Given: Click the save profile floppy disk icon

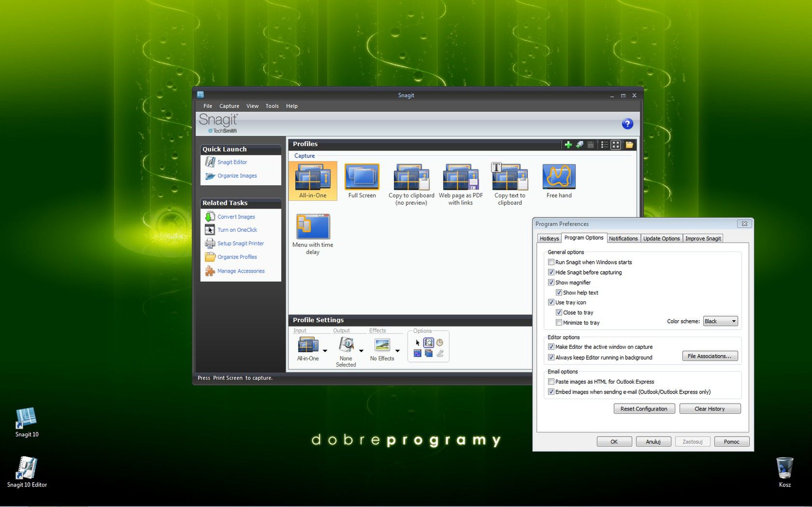Looking at the screenshot, I should pos(590,145).
